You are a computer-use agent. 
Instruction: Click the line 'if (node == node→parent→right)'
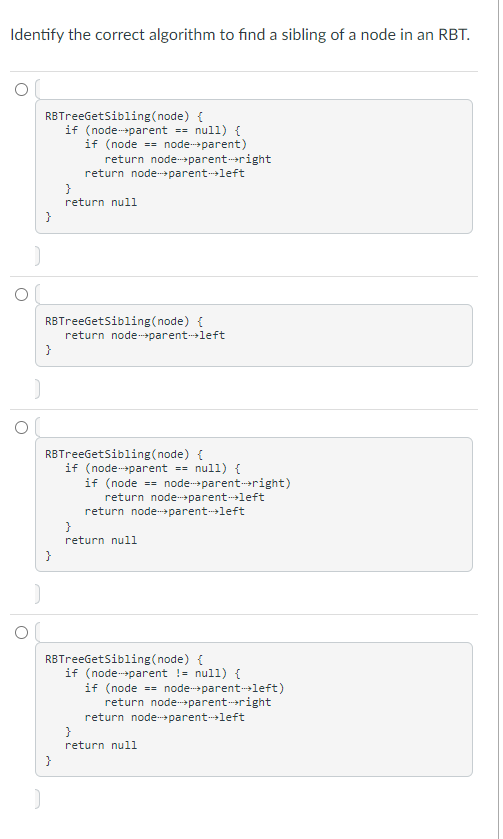point(188,483)
